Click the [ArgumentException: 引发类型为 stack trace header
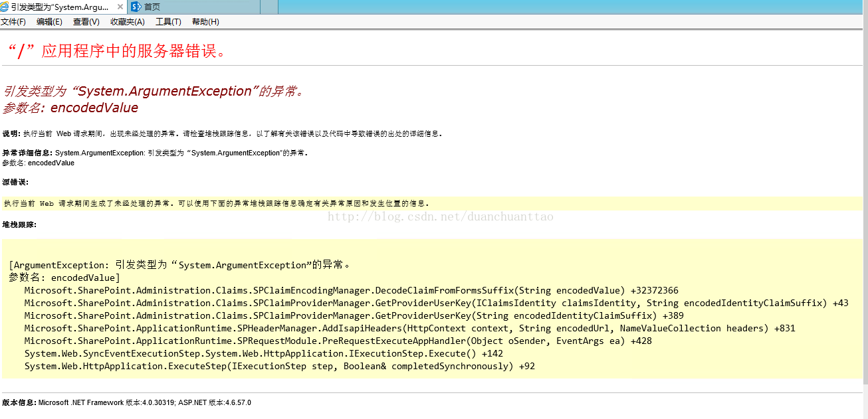Viewport: 868px width, 419px height. click(x=180, y=265)
